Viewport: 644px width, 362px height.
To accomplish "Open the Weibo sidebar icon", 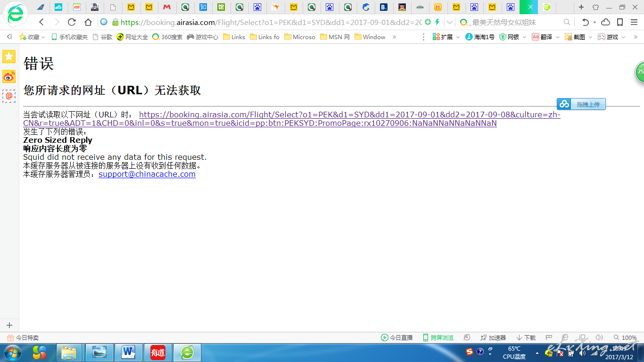I will pyautogui.click(x=9, y=76).
